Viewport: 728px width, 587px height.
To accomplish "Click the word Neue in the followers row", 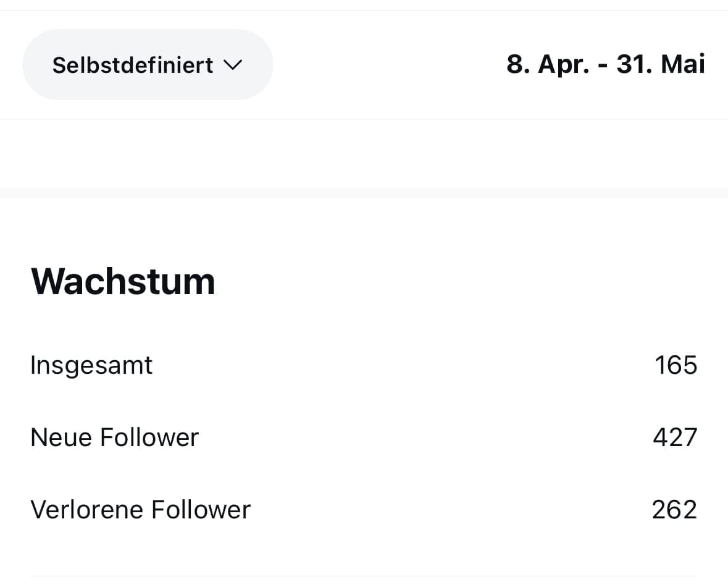I will tap(61, 437).
